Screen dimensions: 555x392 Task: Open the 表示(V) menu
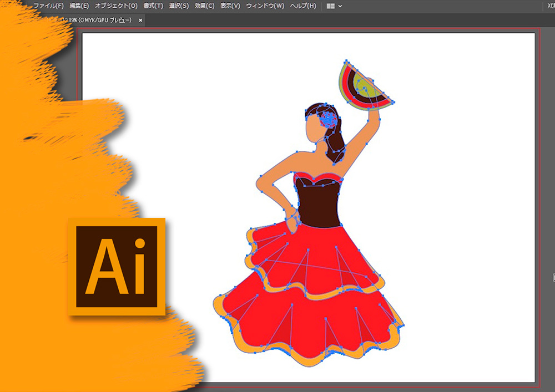coord(230,6)
